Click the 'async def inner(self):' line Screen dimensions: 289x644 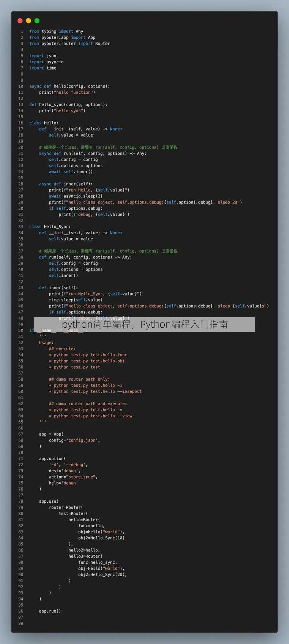(x=66, y=184)
